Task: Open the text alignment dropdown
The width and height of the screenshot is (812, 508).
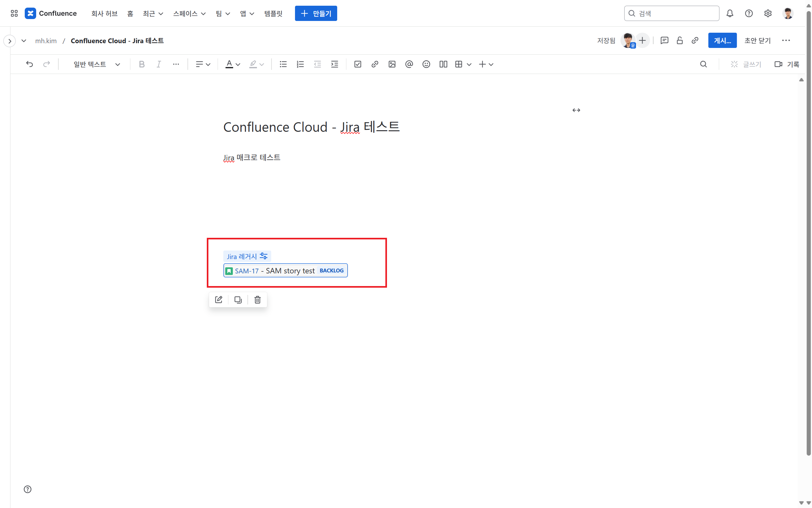Action: pos(203,64)
